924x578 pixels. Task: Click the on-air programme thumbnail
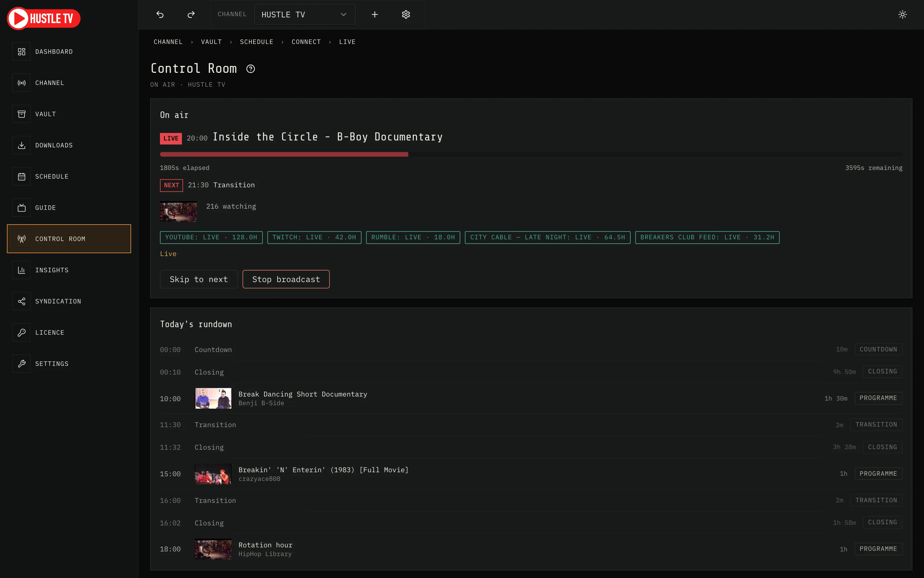point(178,212)
